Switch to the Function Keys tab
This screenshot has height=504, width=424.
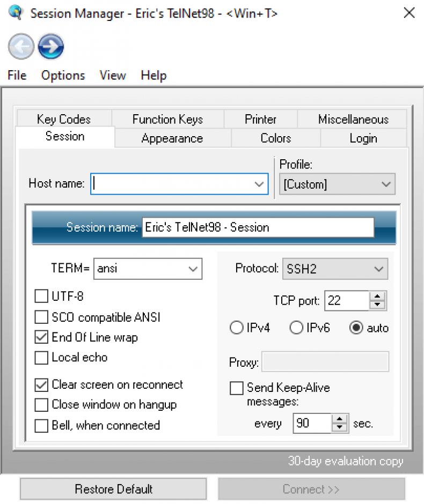167,119
